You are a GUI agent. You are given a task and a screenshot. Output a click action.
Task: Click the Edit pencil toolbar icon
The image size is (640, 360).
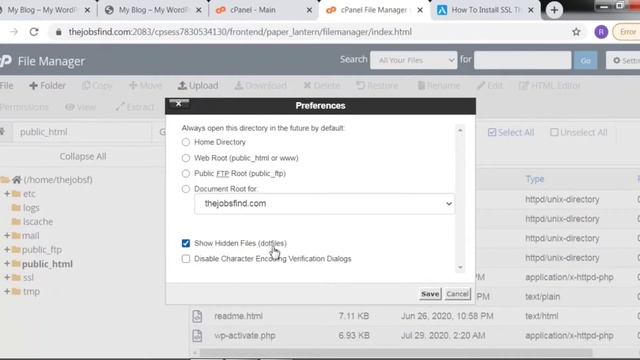(x=490, y=86)
